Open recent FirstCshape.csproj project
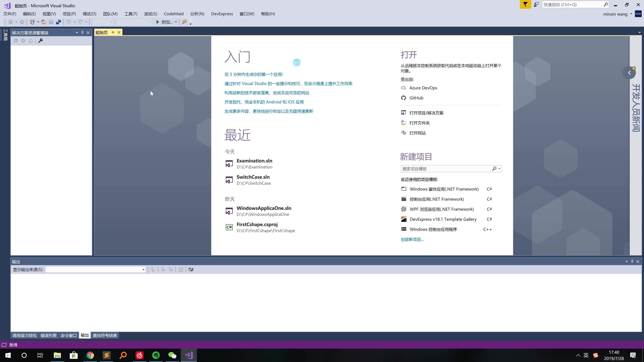The image size is (644, 362). (x=260, y=227)
